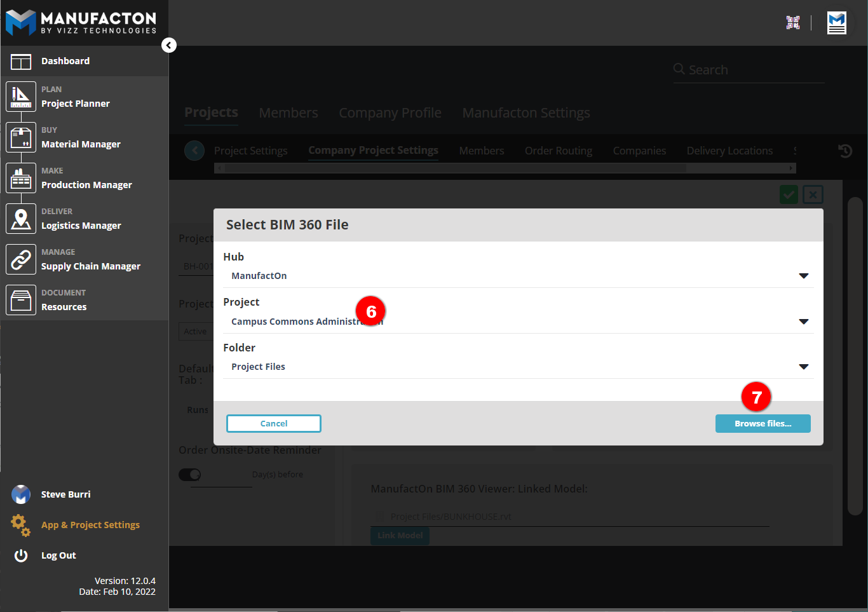Switch to the Members top tab

[x=288, y=113]
